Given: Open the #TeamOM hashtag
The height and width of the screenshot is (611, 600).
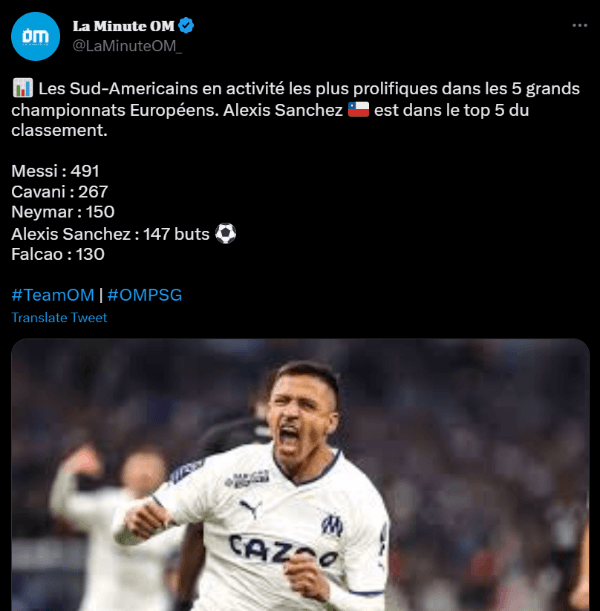Looking at the screenshot, I should click(x=53, y=295).
